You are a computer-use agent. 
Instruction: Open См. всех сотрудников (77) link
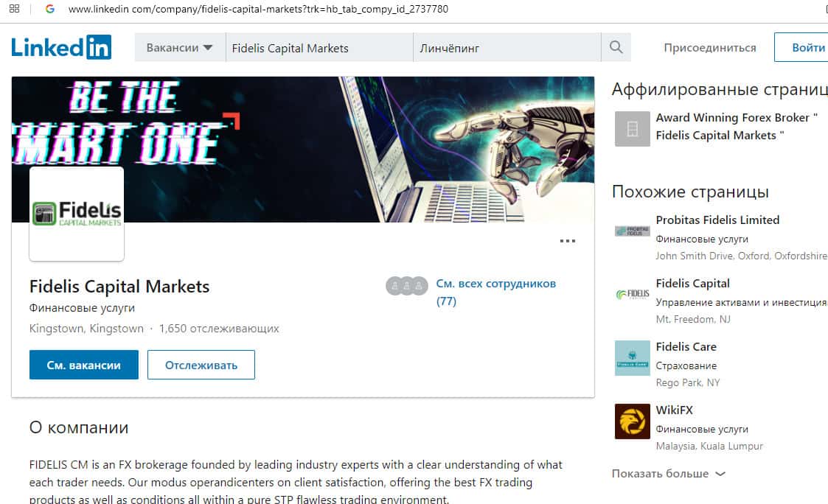[496, 292]
